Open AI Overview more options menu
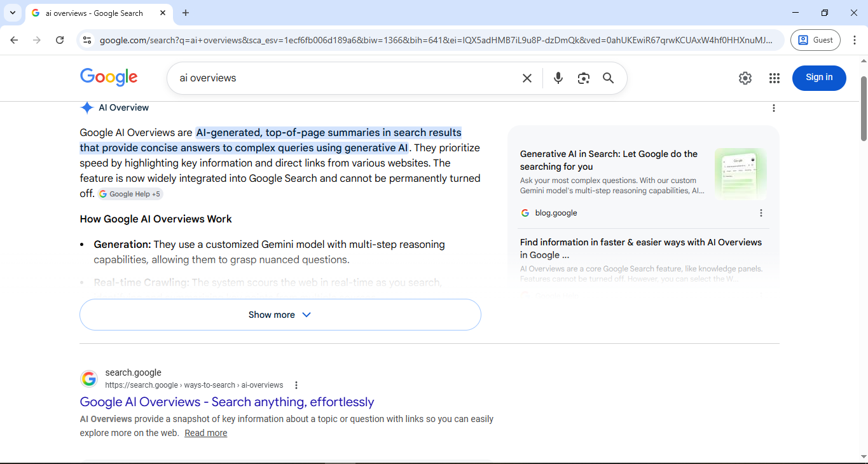 point(774,108)
